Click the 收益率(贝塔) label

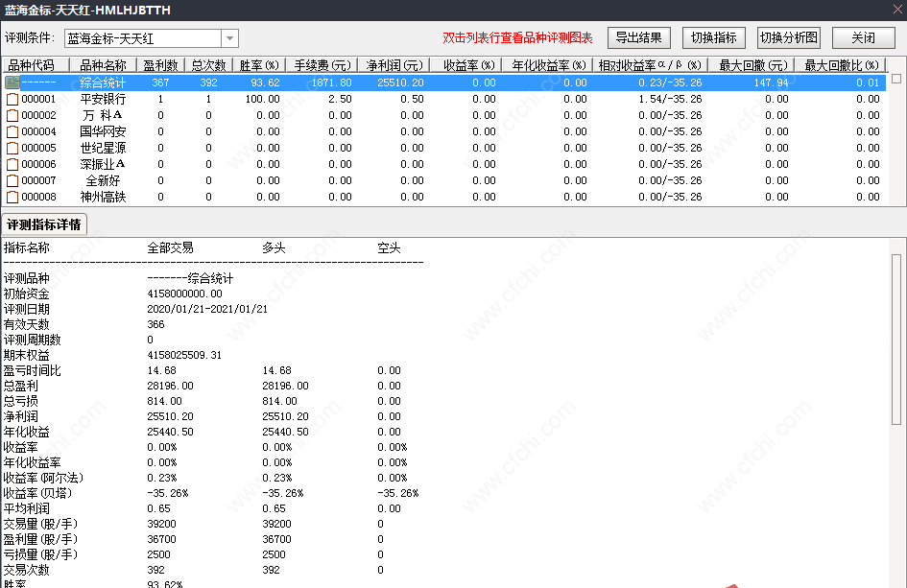(37, 493)
